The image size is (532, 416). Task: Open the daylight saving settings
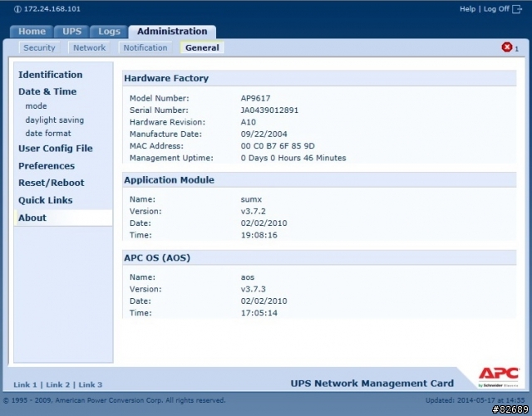[x=55, y=120]
